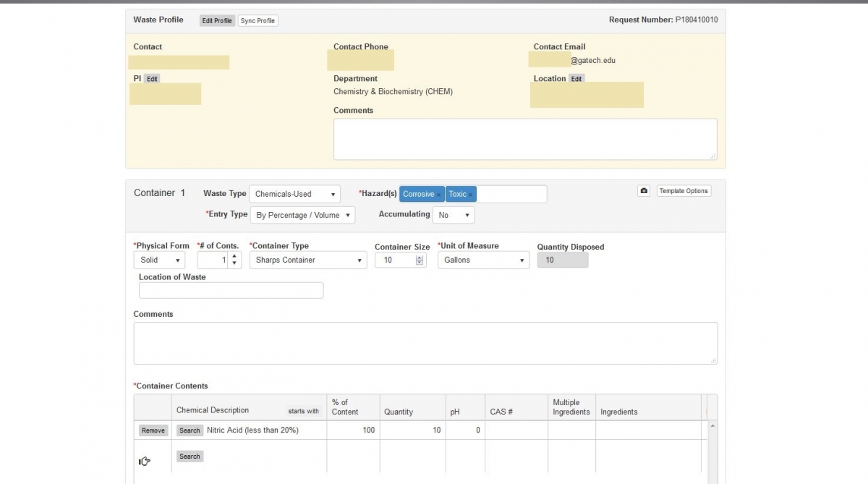The image size is (868, 484).
Task: Click the pointing hand icon in the empty row
Action: tap(145, 461)
